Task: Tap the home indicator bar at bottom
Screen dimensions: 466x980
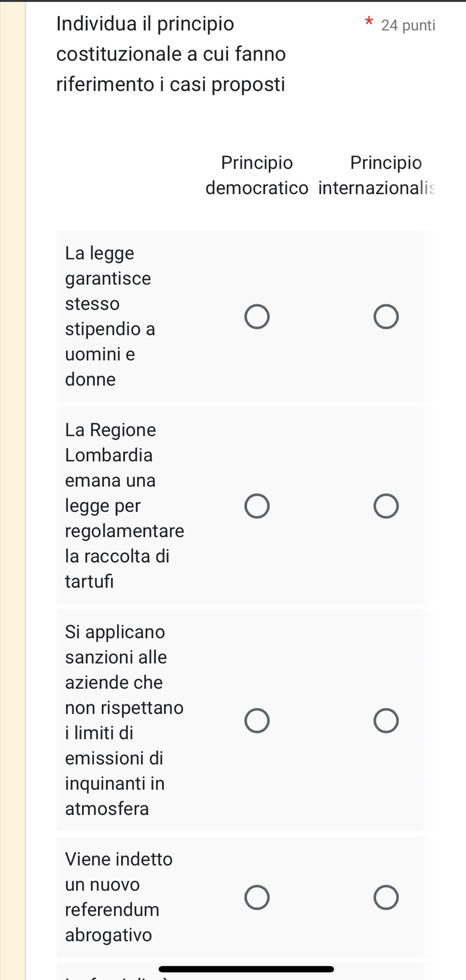Action: pos(246,969)
